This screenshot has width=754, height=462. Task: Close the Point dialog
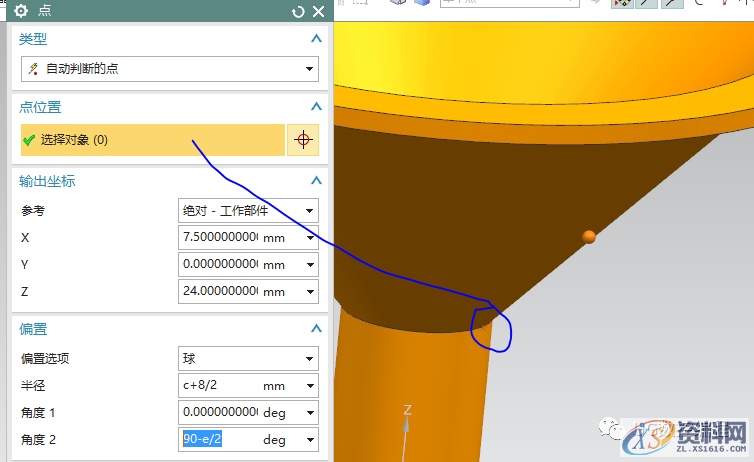tap(318, 12)
